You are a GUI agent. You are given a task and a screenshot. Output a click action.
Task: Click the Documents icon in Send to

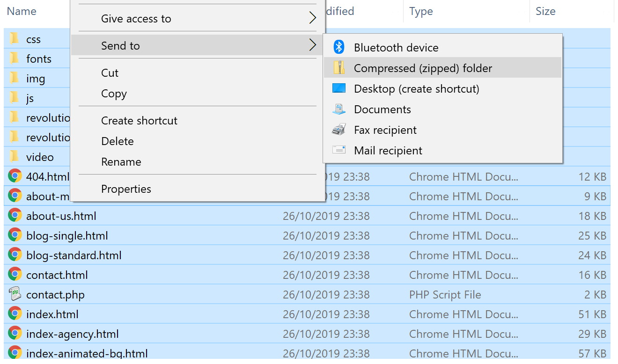pos(339,109)
